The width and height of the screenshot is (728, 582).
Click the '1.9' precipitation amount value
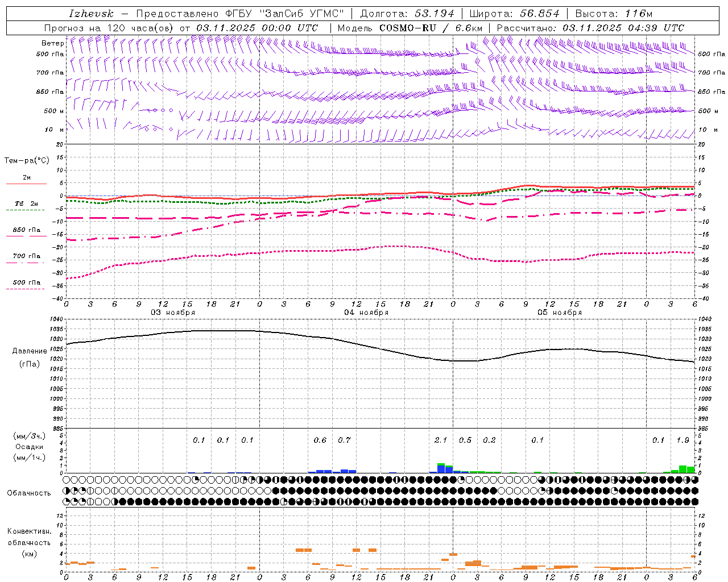click(683, 440)
